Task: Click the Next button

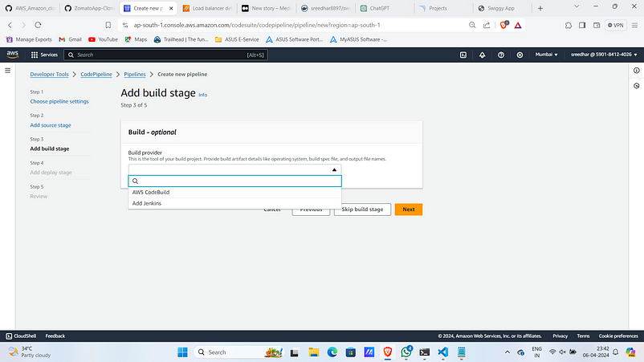Action: point(408,209)
